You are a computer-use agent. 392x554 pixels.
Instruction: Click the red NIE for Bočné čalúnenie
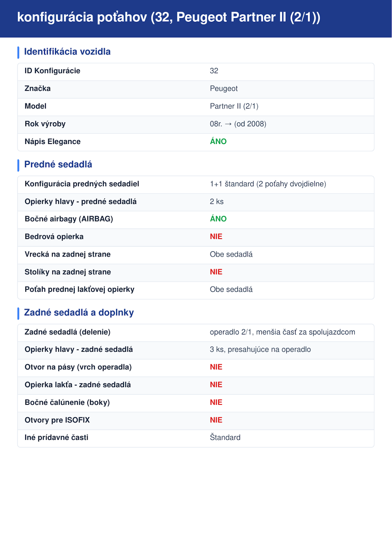tap(216, 402)
